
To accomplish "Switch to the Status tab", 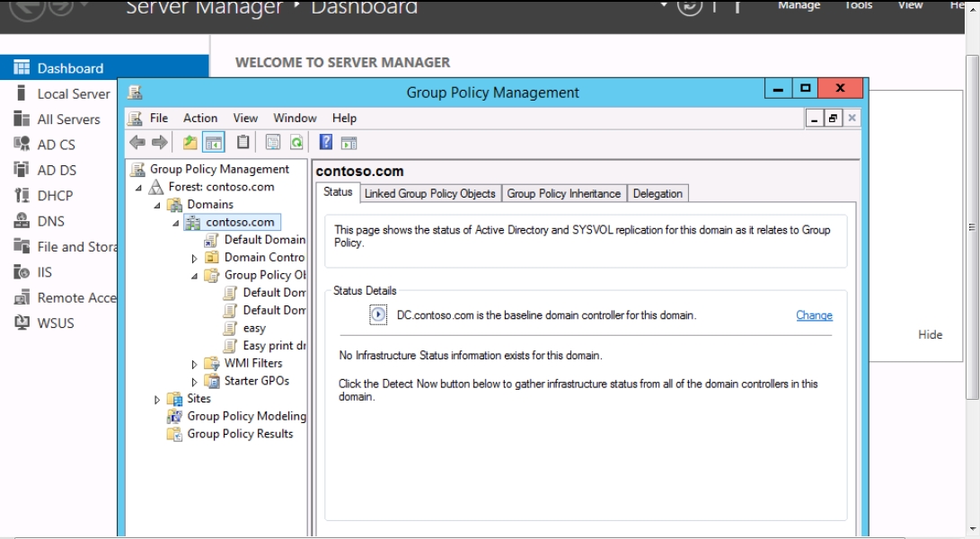I will pyautogui.click(x=338, y=192).
